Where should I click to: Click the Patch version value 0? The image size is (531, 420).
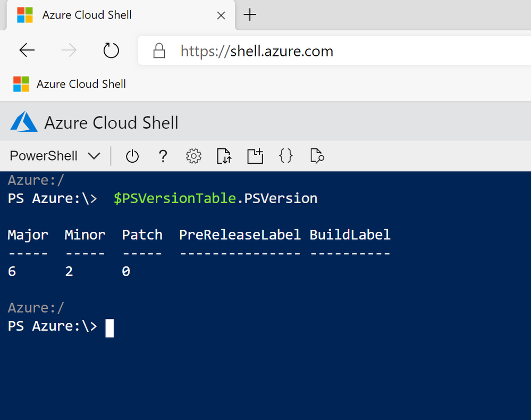coord(126,271)
